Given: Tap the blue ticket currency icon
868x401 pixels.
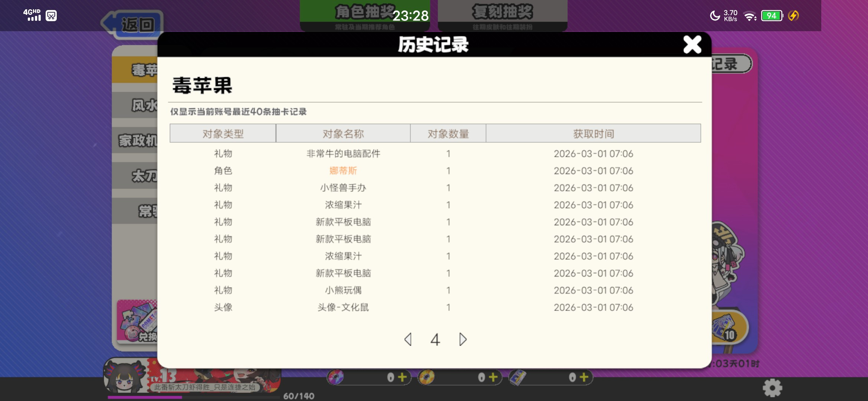Looking at the screenshot, I should tap(517, 377).
